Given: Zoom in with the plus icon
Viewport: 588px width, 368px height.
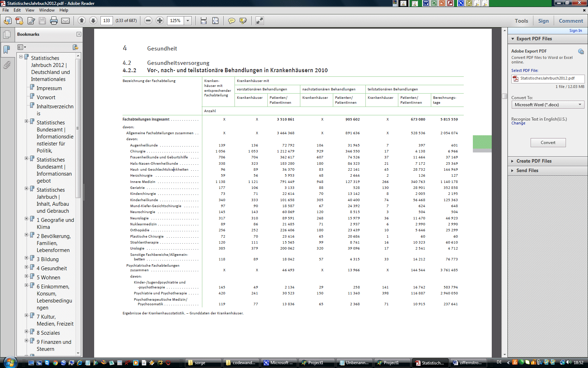Looking at the screenshot, I should tap(160, 21).
